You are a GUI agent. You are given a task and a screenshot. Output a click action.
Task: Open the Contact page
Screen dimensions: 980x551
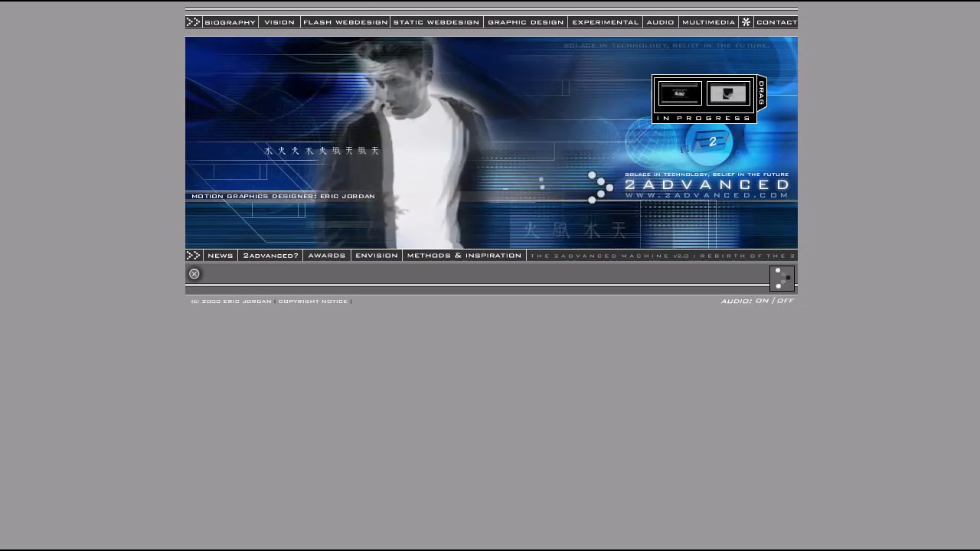point(776,22)
